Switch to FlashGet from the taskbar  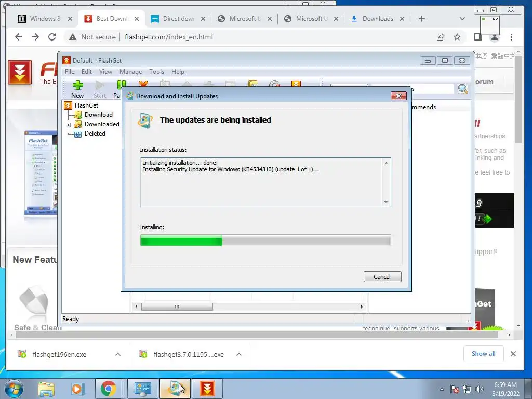point(207,389)
